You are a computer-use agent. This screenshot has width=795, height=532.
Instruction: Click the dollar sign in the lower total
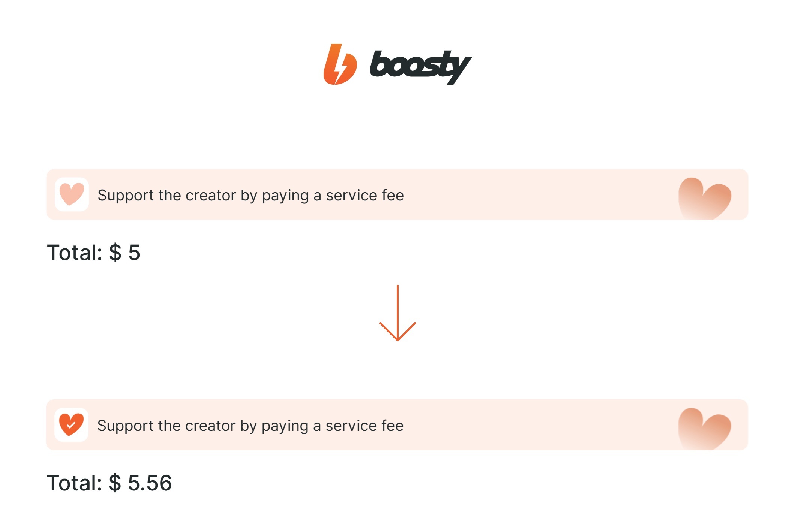[x=115, y=483]
